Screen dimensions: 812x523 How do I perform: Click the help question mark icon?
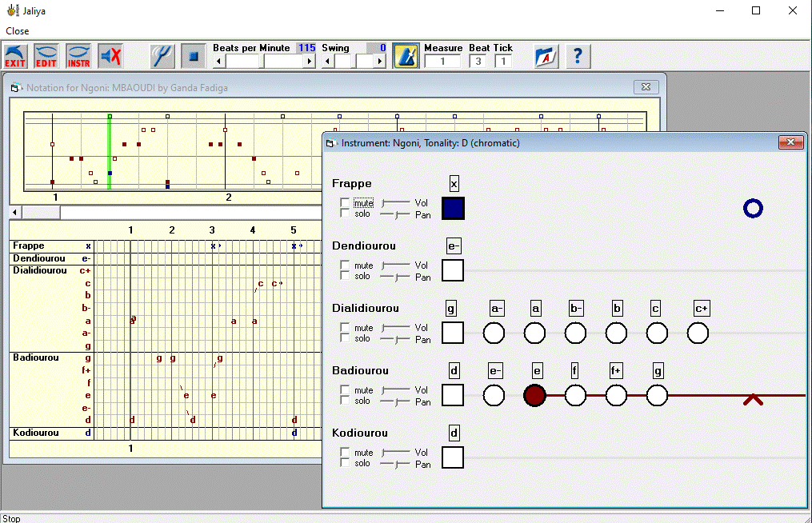point(578,56)
